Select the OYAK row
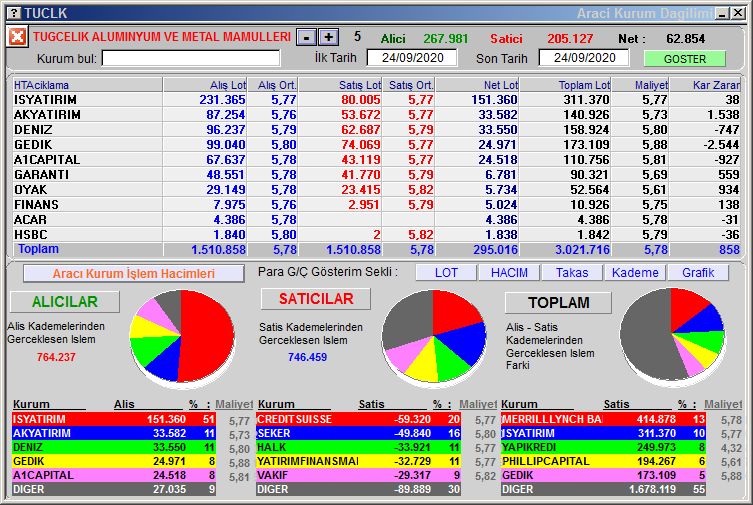The height and width of the screenshot is (505, 753). pos(376,190)
